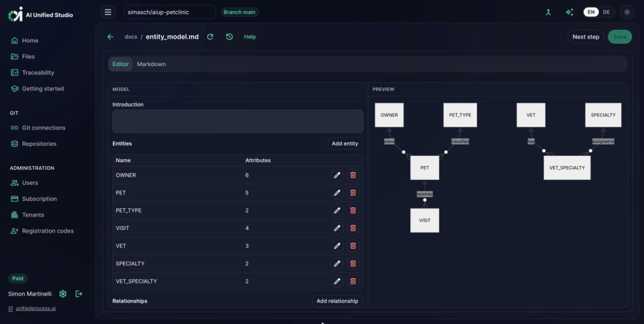
Task: Switch to the Markdown tab
Action: click(151, 64)
